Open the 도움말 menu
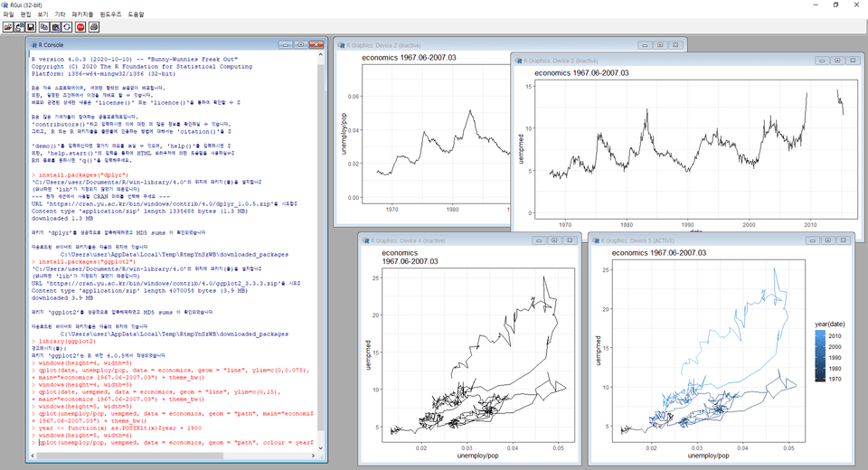The width and height of the screenshot is (868, 470). click(135, 15)
